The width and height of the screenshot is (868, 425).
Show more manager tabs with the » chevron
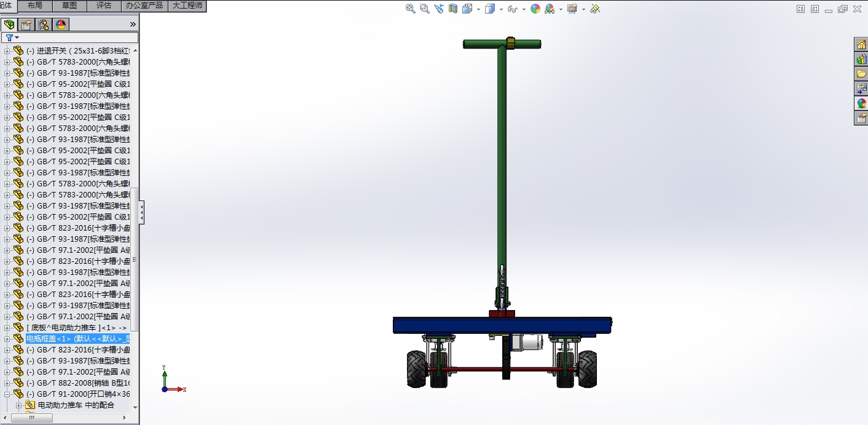pos(133,25)
